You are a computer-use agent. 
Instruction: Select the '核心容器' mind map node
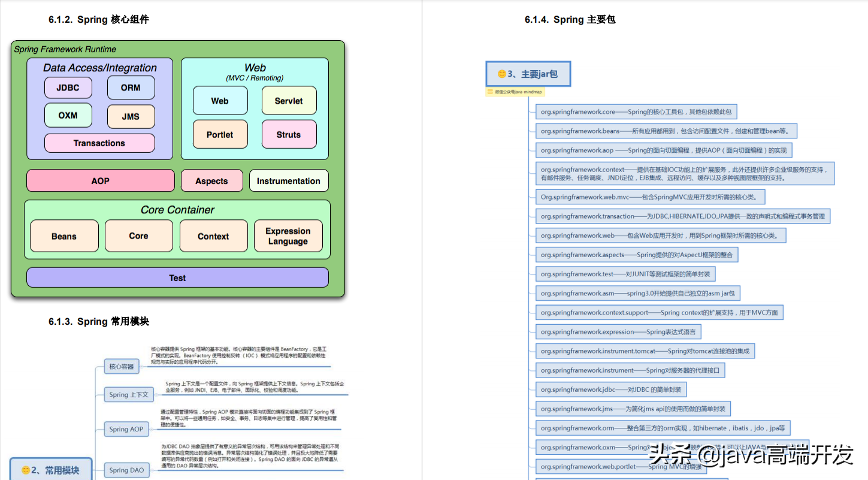point(122,366)
